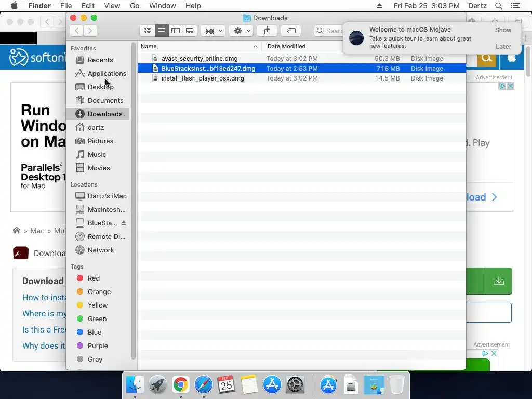Click Show on the Mojave notification

[503, 30]
